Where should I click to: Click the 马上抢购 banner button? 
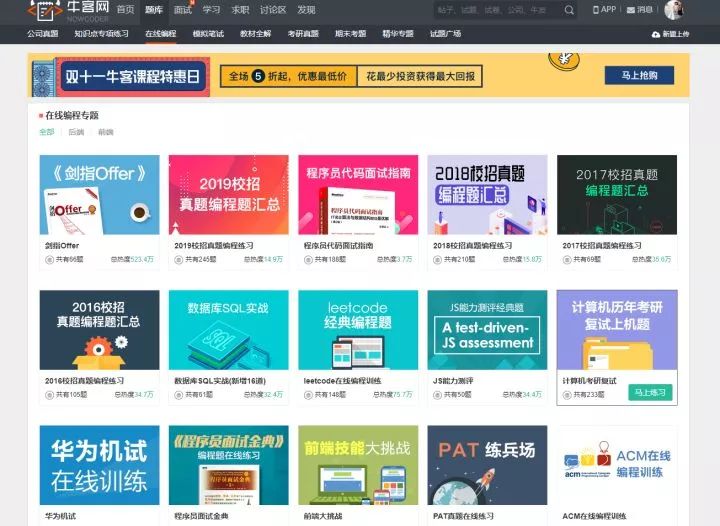coord(639,76)
